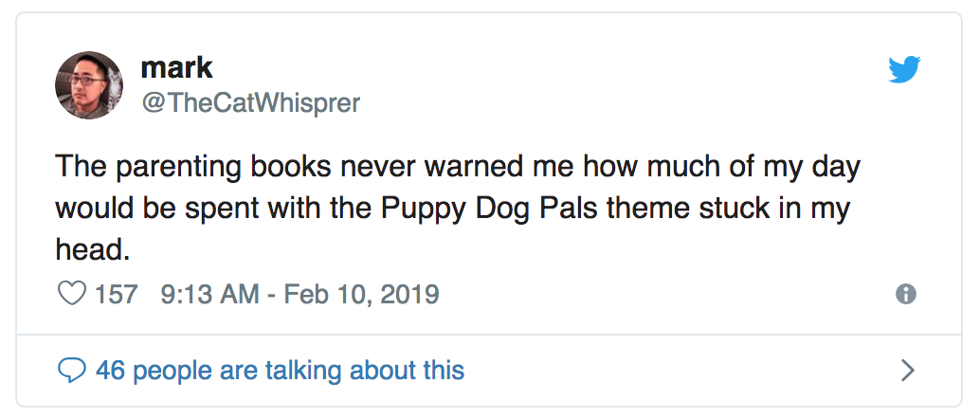Visit the @TheCatWhisprer handle
This screenshot has height=419, width=980.
pyautogui.click(x=250, y=102)
